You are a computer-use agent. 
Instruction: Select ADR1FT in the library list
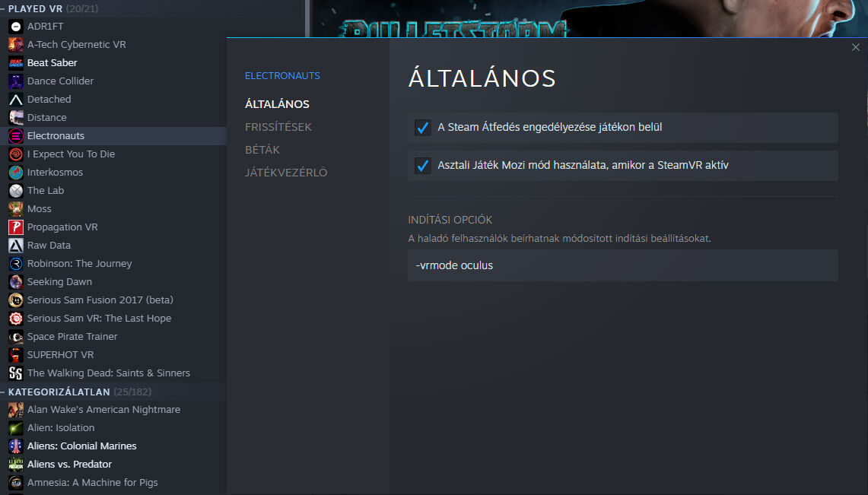pos(46,27)
